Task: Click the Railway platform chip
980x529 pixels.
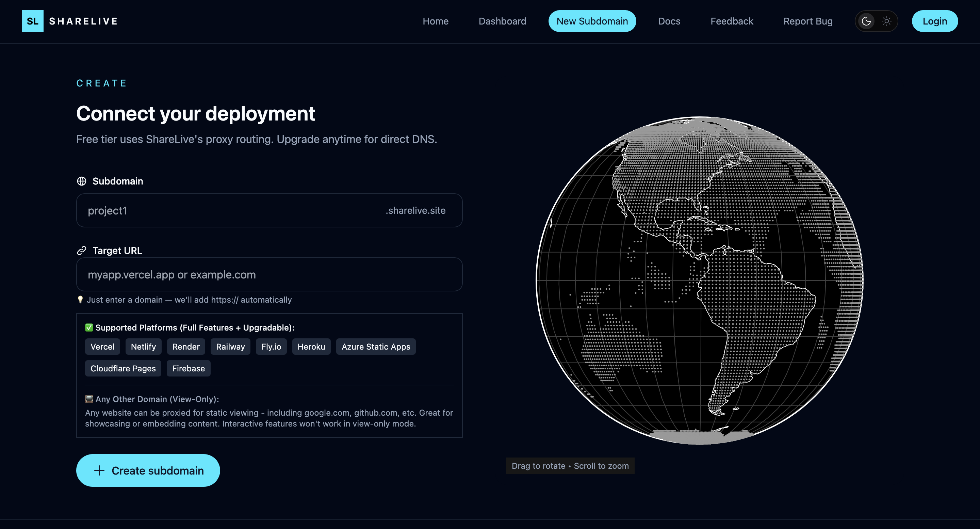Action: tap(231, 347)
